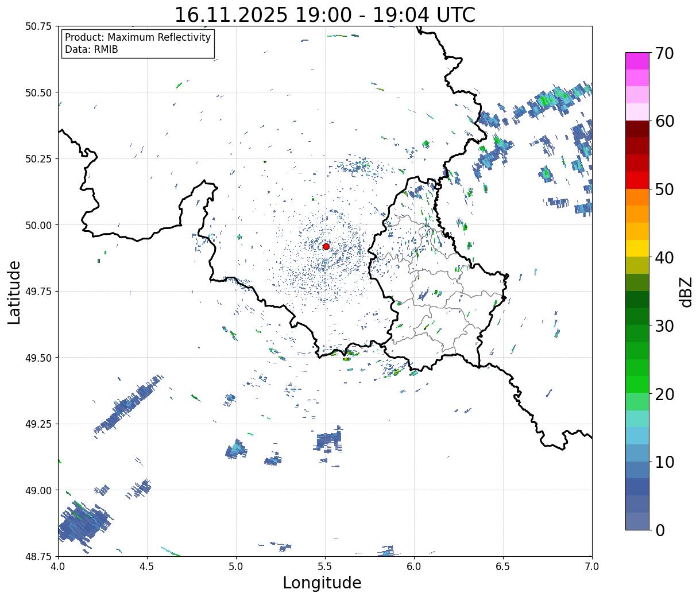Click the magenta top colorbar segment
This screenshot has height=597, width=700.
point(637,61)
